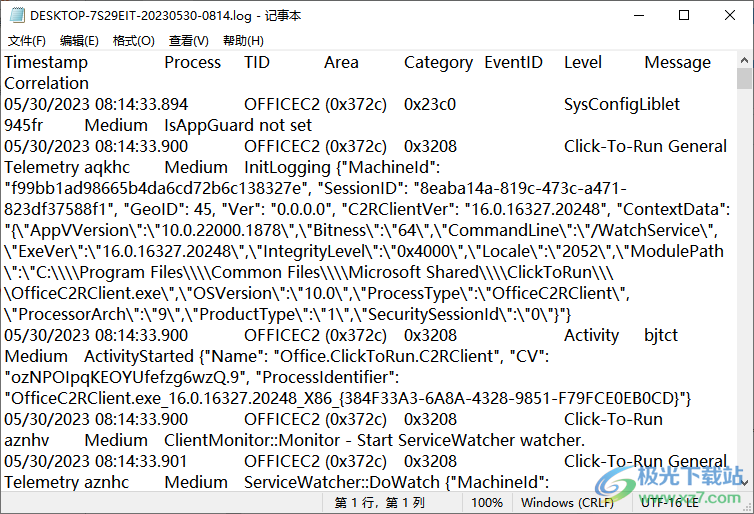
Task: Click the Process header text
Action: click(192, 63)
